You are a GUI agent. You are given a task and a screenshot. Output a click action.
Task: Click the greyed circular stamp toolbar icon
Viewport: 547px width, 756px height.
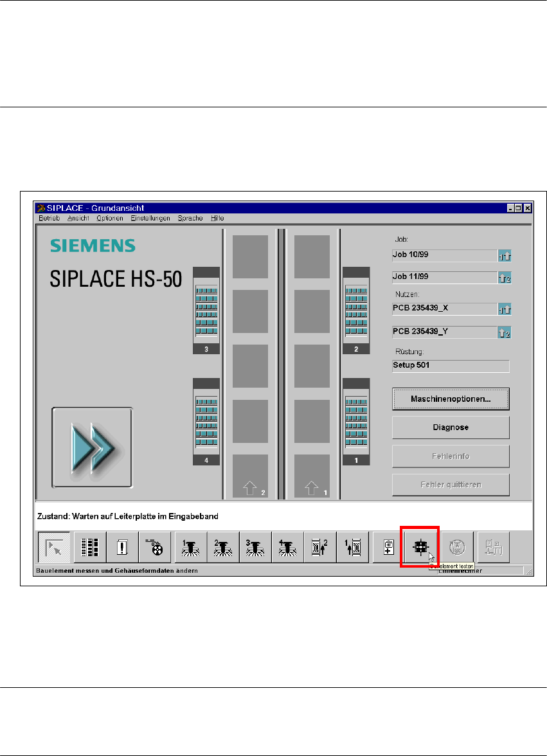click(x=458, y=547)
